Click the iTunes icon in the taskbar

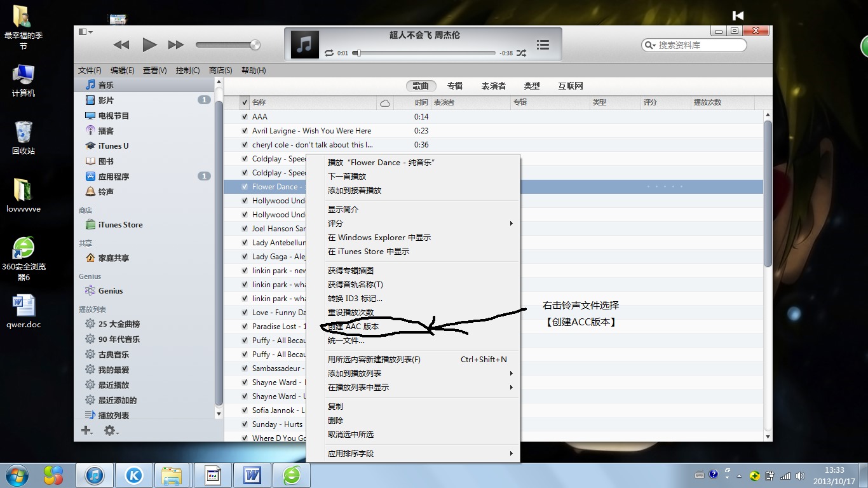tap(95, 475)
